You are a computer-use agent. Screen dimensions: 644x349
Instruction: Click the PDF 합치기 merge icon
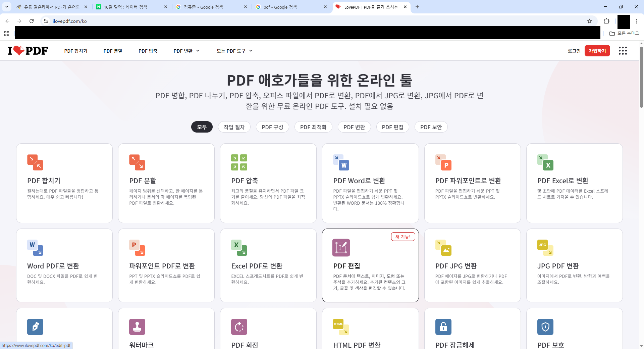point(35,162)
